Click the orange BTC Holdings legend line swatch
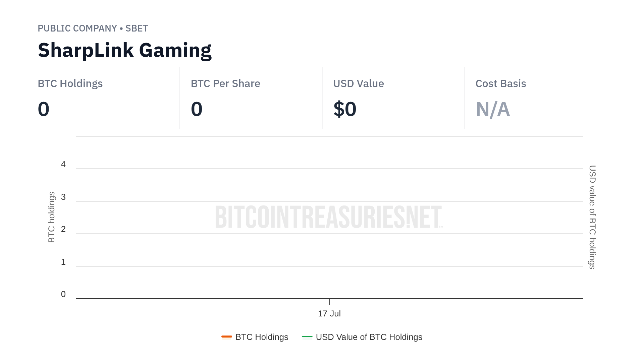This screenshot has width=644, height=362. click(x=227, y=337)
